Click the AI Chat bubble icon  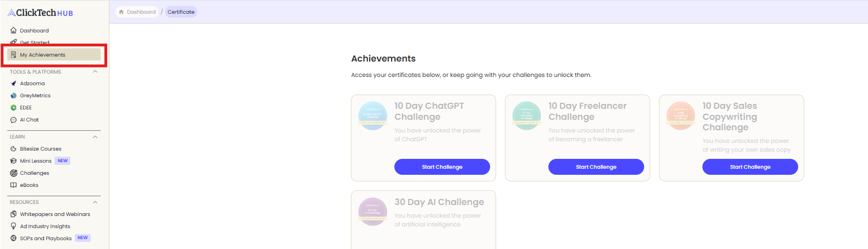click(14, 120)
